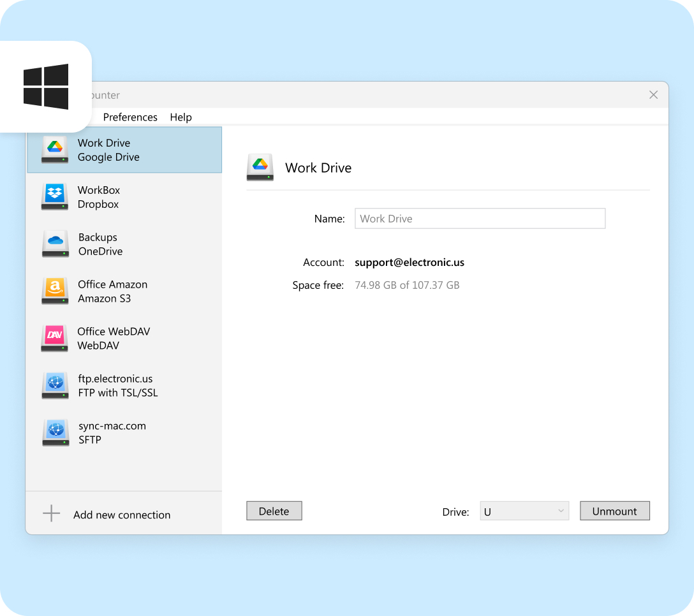Select the WorkBox Dropbox connection label

(x=99, y=197)
